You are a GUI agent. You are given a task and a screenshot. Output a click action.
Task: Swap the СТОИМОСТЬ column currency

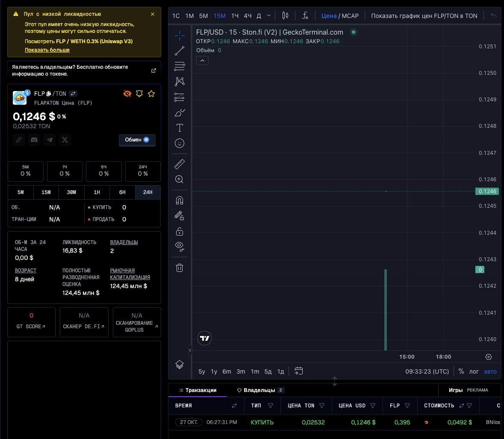coord(462,406)
